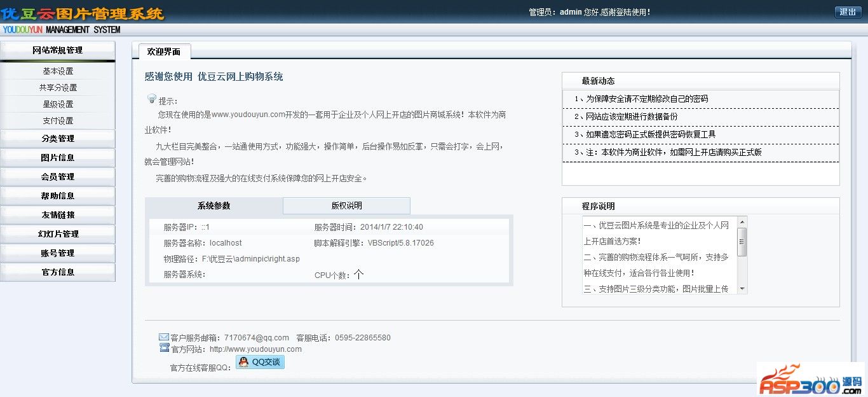Expand the 幻灯片管理 menu section

tap(57, 234)
